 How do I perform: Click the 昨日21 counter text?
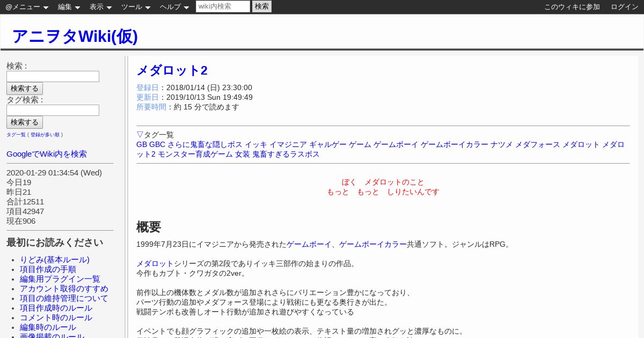tap(19, 192)
